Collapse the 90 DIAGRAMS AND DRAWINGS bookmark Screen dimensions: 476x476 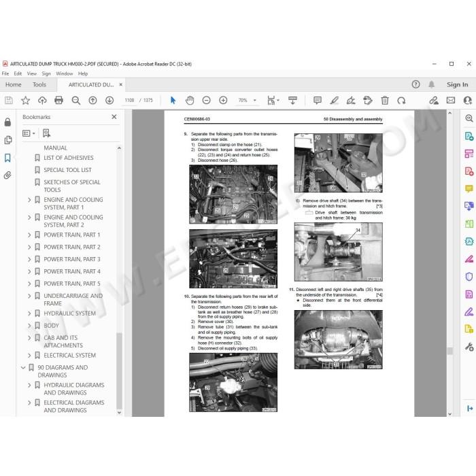23,367
